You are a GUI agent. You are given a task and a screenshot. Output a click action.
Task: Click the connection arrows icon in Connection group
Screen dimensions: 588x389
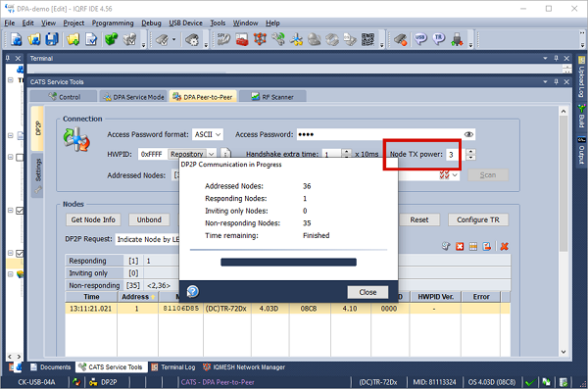tap(76, 139)
